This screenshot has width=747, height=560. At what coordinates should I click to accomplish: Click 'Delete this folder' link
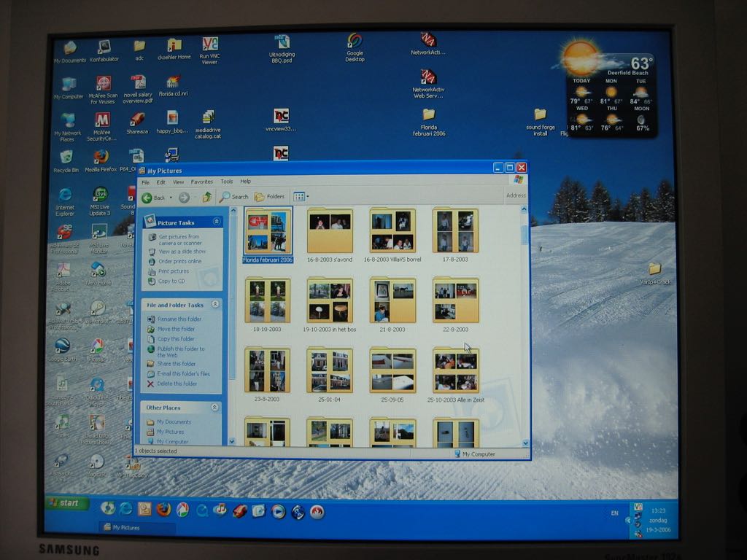177,384
